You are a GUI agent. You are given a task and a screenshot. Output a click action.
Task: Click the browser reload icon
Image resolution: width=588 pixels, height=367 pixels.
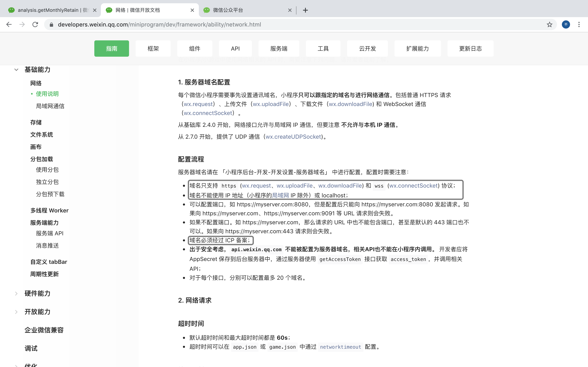(x=35, y=24)
